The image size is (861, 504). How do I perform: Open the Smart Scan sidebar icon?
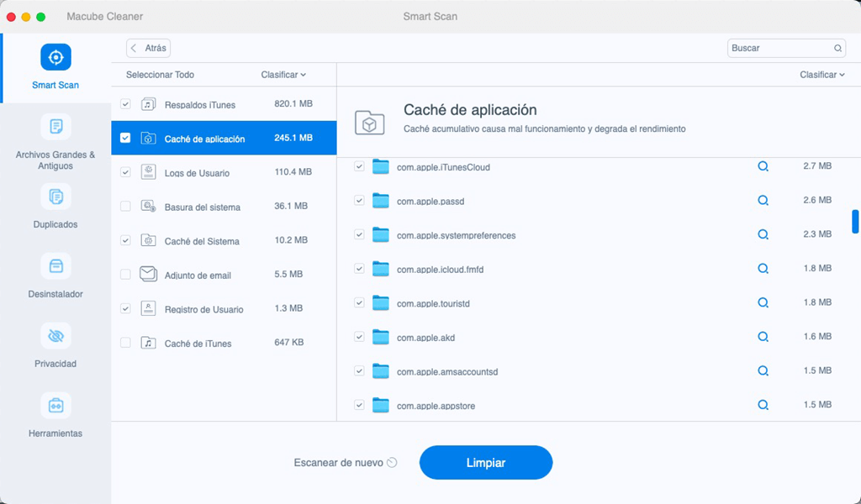point(55,57)
